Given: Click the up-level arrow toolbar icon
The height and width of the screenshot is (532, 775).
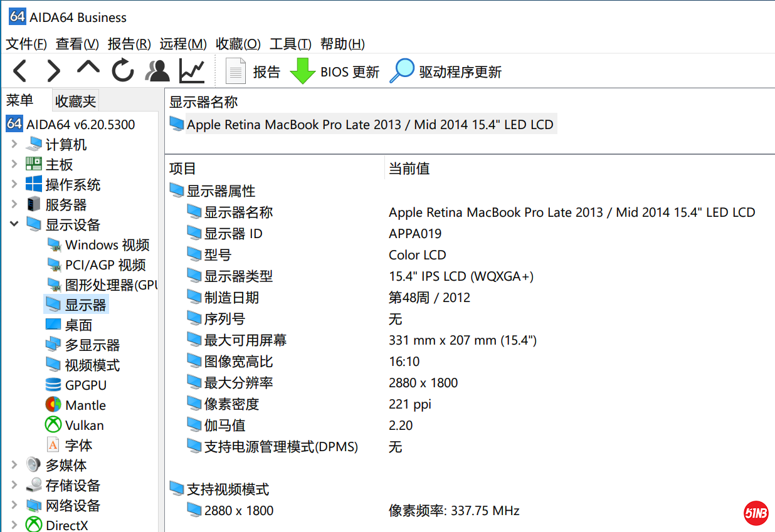Looking at the screenshot, I should (88, 68).
